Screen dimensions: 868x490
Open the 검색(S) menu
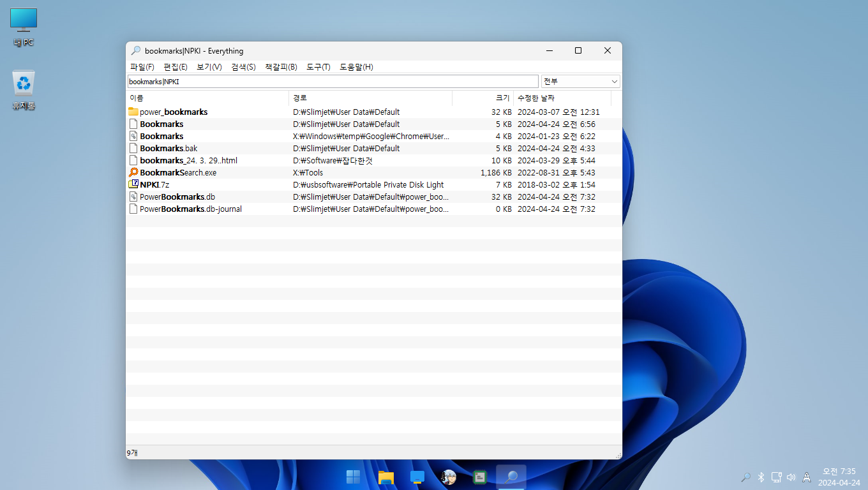coord(243,67)
